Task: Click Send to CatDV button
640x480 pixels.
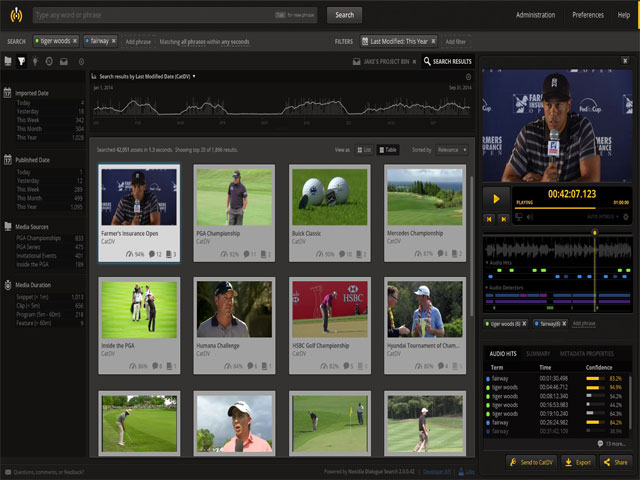Action: [x=532, y=462]
